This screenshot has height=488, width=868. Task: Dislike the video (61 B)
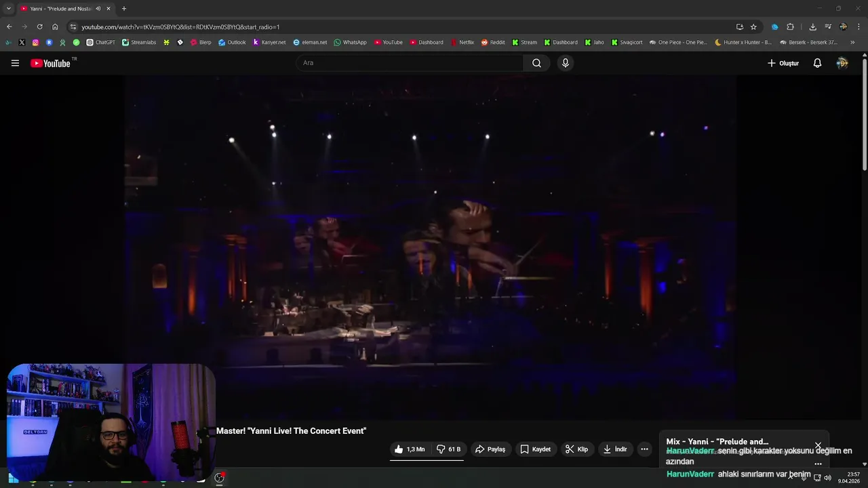click(448, 449)
